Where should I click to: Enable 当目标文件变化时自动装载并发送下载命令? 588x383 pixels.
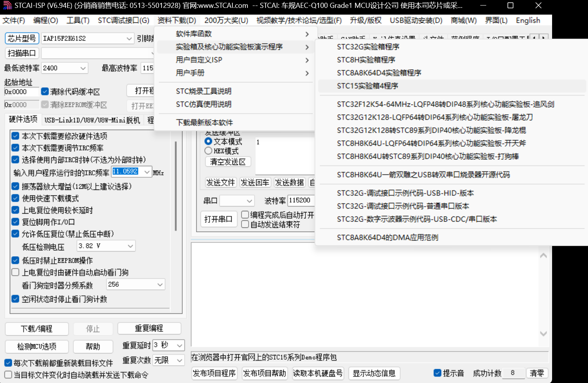(8, 374)
